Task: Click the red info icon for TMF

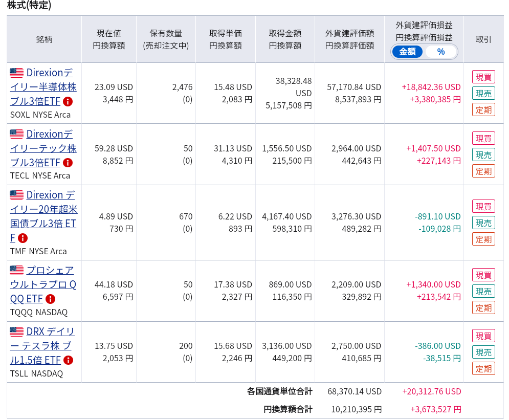Action: [x=23, y=238]
